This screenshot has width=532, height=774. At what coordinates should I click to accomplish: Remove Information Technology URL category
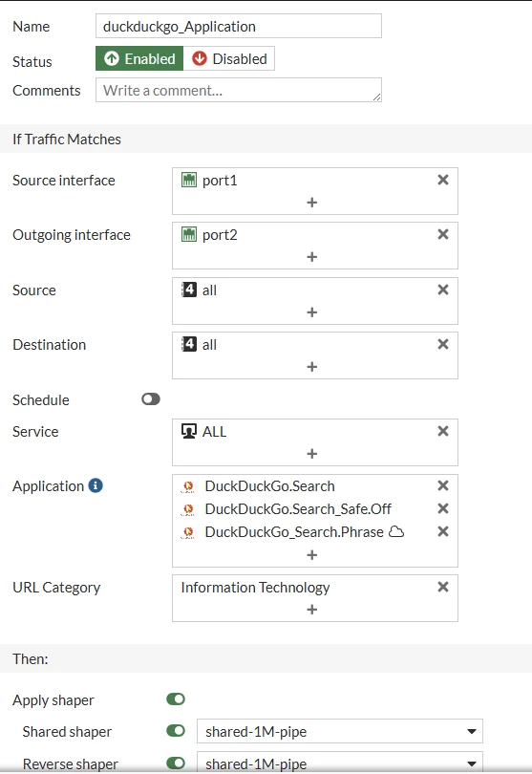[442, 587]
